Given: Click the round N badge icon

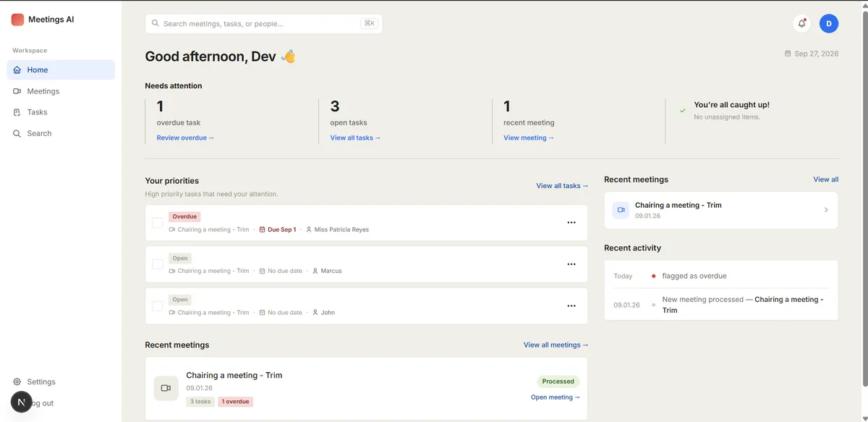Looking at the screenshot, I should point(21,402).
